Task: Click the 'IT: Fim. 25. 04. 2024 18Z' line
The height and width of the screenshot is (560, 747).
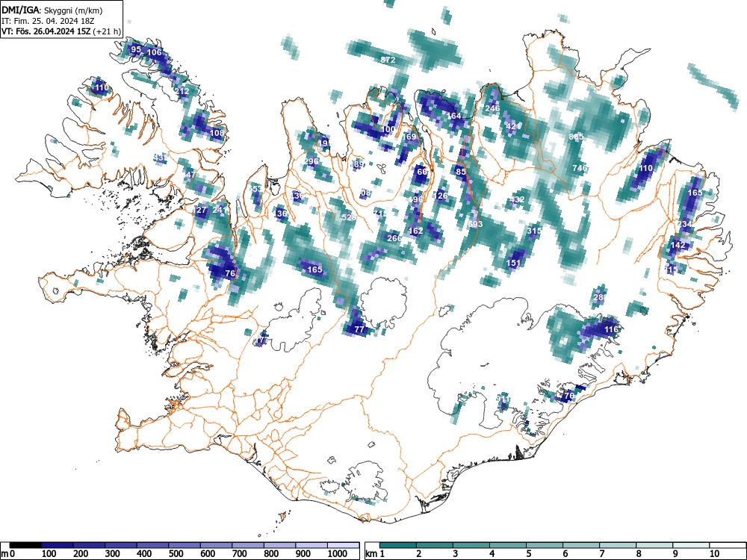Action: pyautogui.click(x=46, y=21)
